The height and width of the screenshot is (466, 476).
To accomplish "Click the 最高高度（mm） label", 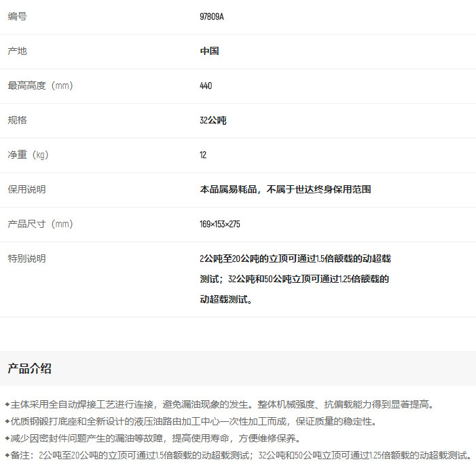I will 40,85.
